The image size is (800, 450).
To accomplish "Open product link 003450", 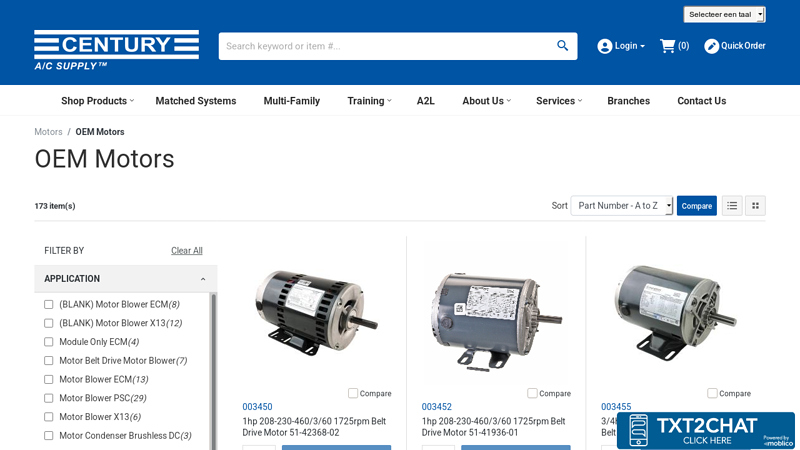I will click(257, 407).
